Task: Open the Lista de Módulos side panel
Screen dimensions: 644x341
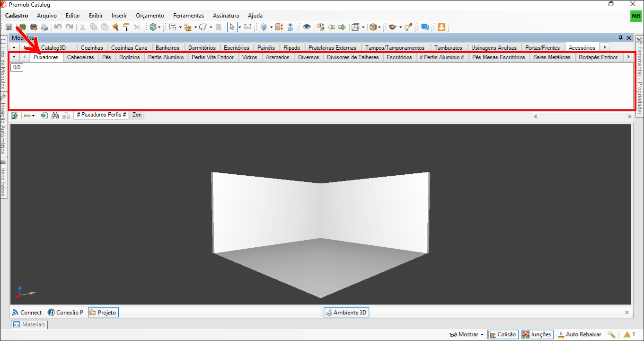Action: [x=3, y=64]
